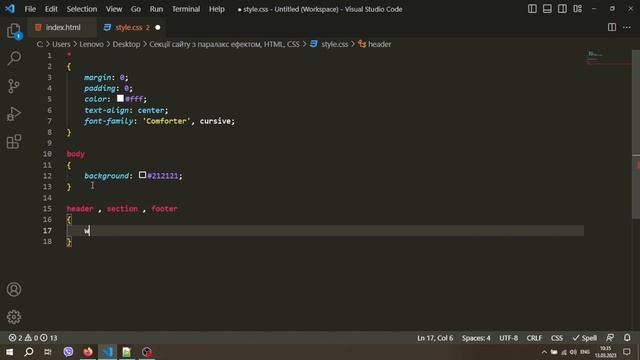
Task: Open white #fff color swatch picker
Action: pyautogui.click(x=120, y=98)
